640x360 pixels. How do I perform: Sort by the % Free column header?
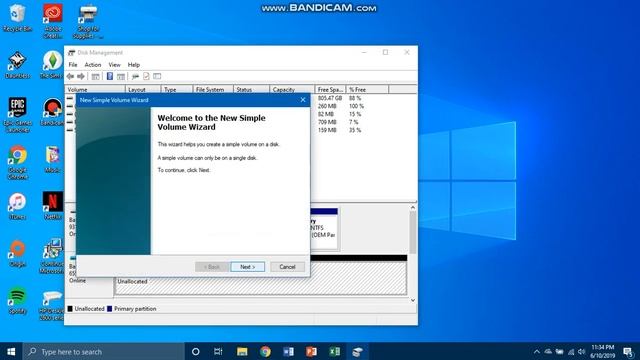coord(367,89)
